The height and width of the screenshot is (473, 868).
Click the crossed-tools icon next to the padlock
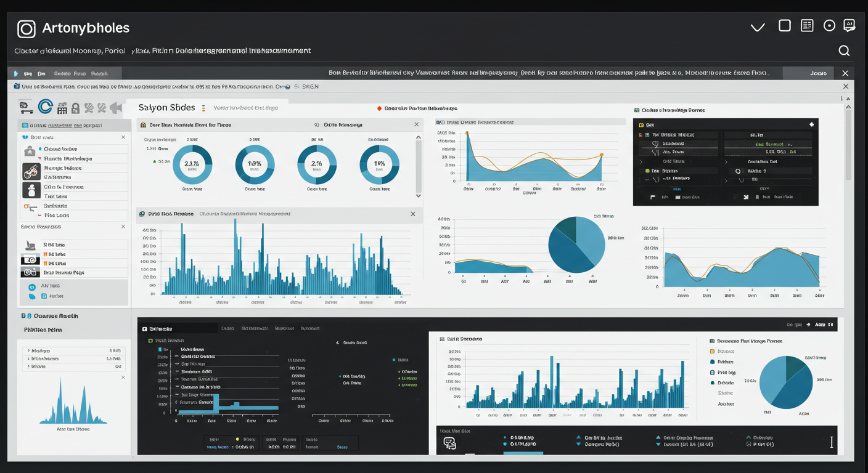coord(89,108)
